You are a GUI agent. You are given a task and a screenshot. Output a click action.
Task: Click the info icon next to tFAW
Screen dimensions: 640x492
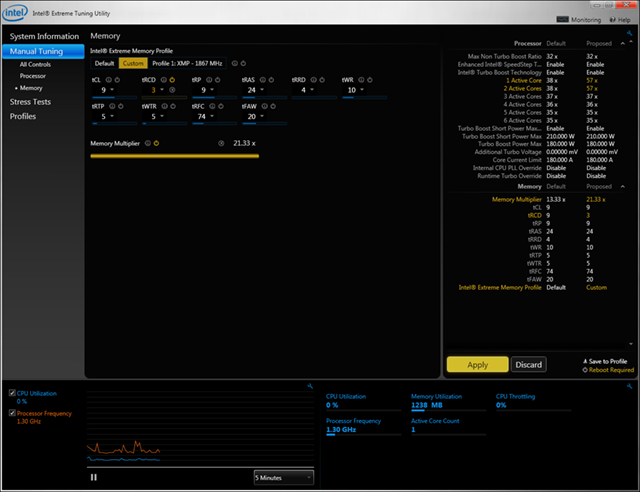(264, 106)
